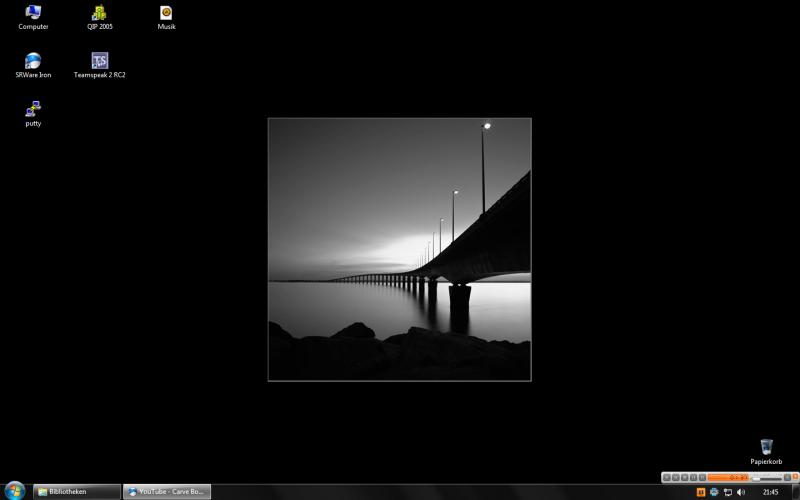Click the orange media player tray icon
Screen dimensions: 800x500
(x=700, y=492)
